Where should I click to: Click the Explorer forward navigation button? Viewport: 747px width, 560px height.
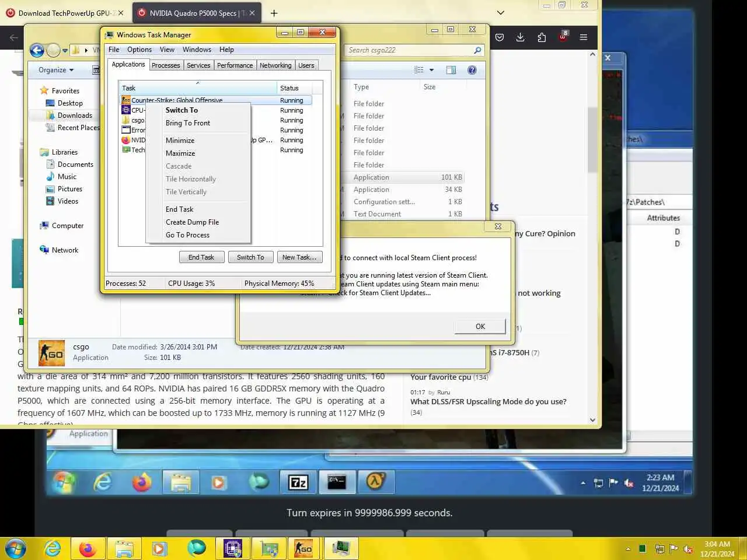[x=53, y=51]
